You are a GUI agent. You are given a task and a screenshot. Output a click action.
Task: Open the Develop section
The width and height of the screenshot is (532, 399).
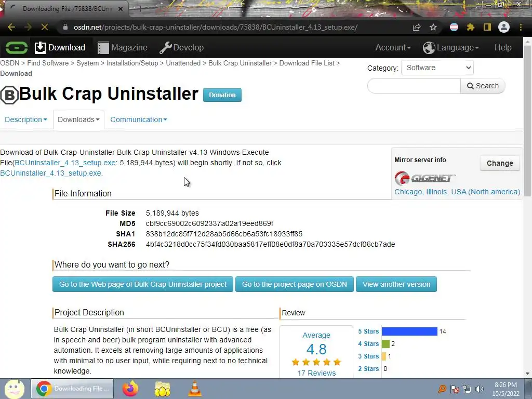(x=181, y=47)
